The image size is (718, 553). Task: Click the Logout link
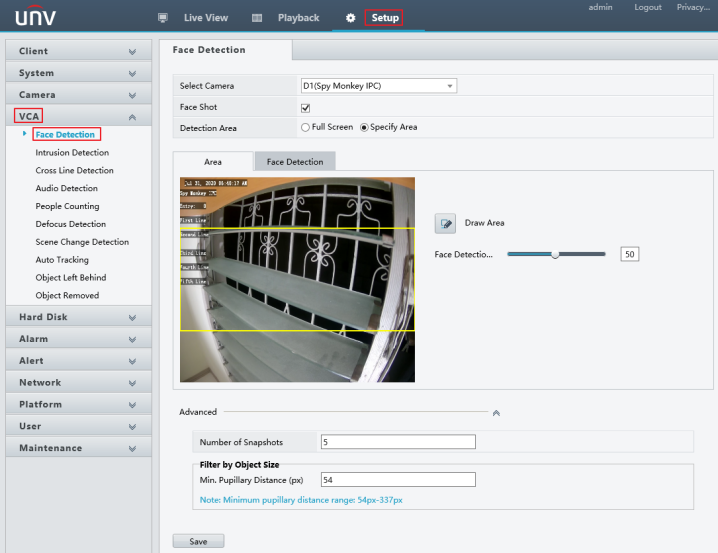(647, 8)
